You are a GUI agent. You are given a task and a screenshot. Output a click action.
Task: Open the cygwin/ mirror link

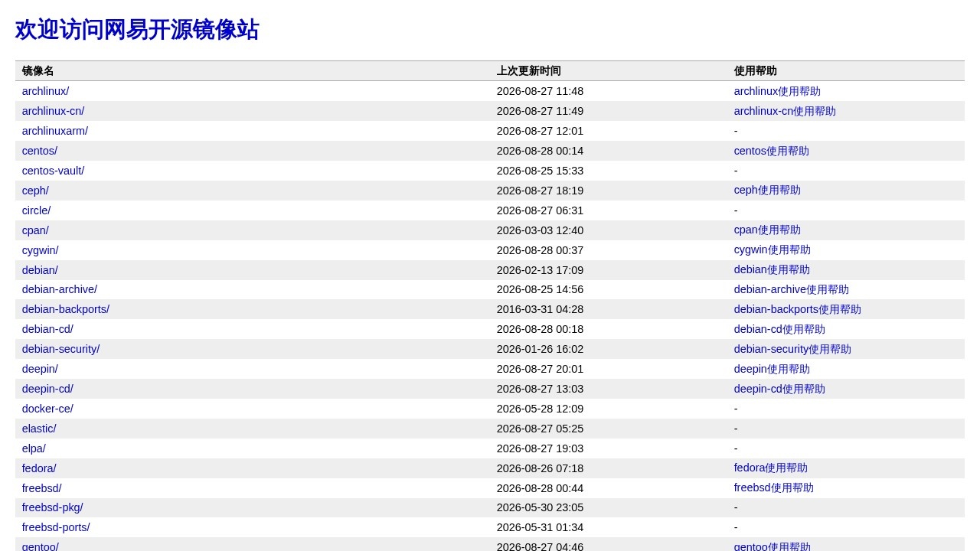point(40,250)
